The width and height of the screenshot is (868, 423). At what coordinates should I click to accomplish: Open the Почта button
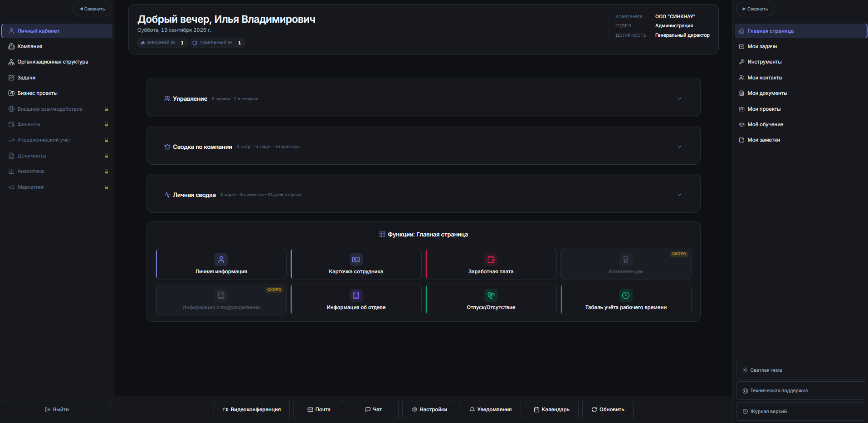click(x=319, y=409)
